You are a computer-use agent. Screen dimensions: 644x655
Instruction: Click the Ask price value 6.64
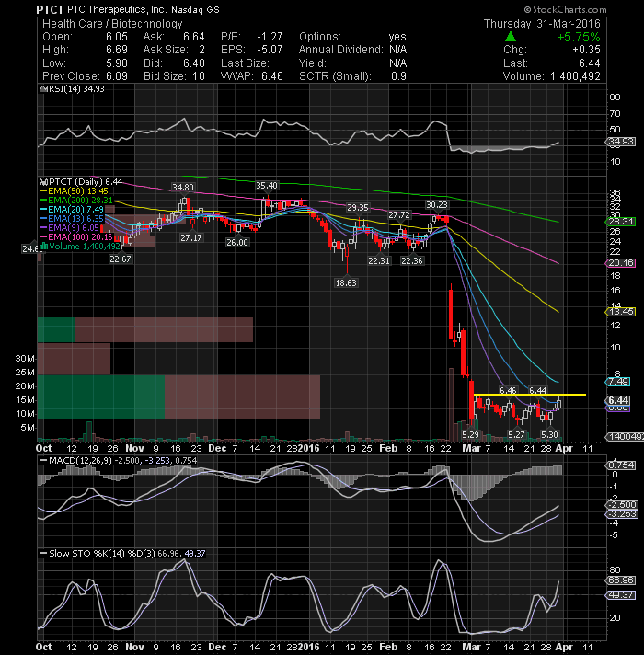[x=194, y=37]
